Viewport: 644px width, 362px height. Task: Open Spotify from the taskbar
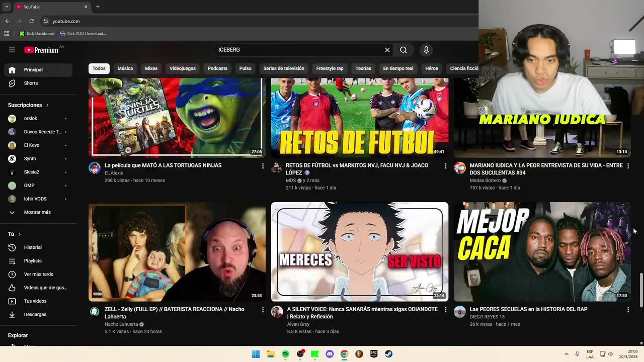point(285,354)
